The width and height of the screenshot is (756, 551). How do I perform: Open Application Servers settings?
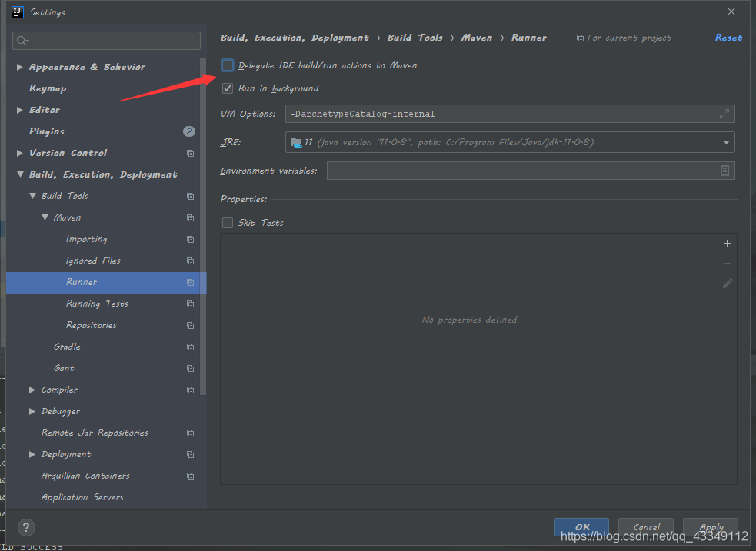point(82,497)
